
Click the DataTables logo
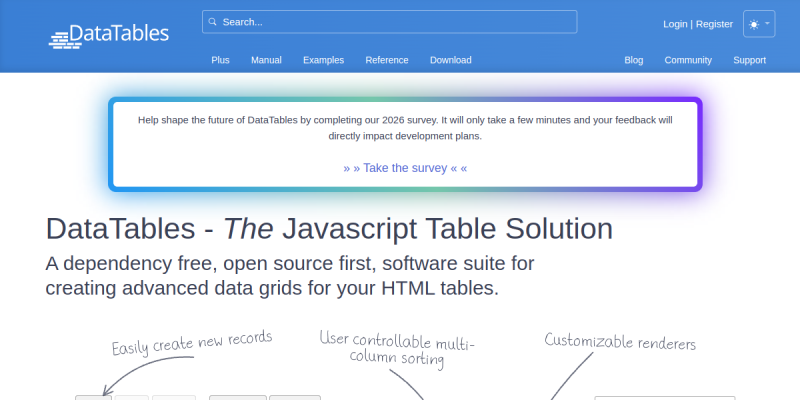pos(109,36)
